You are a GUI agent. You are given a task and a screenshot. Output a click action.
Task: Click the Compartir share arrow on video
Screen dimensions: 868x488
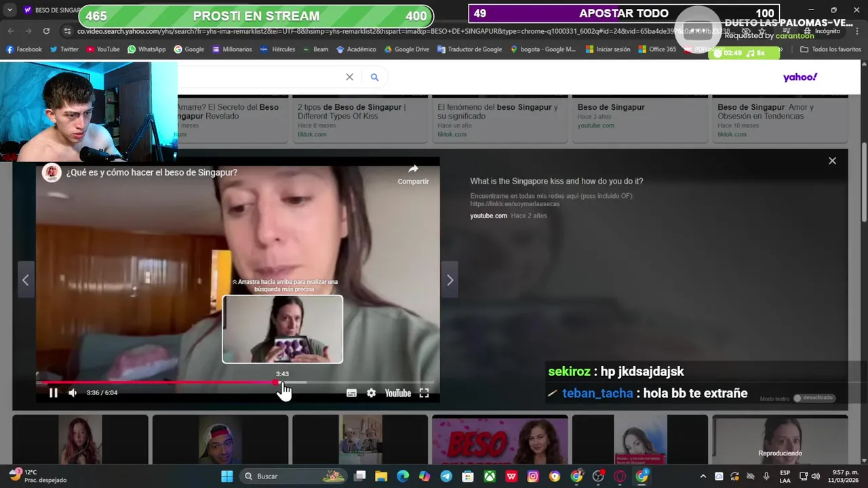pos(413,174)
